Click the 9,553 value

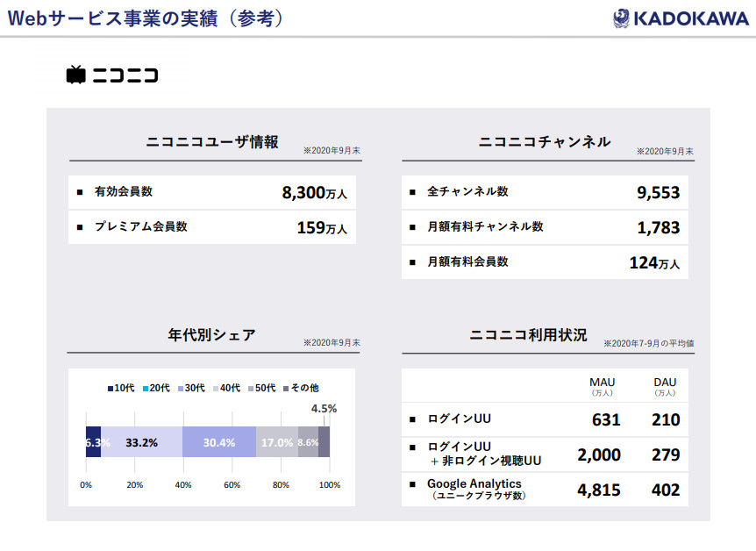658,192
